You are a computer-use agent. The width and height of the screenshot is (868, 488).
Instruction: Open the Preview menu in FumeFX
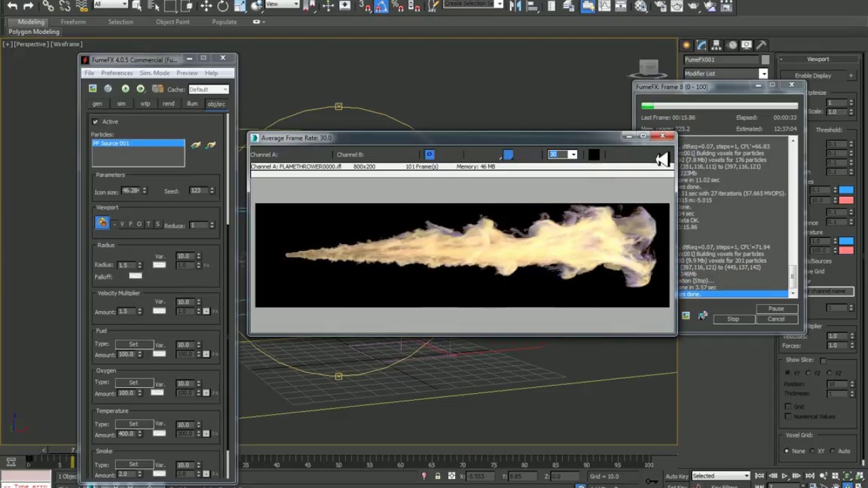click(x=187, y=73)
